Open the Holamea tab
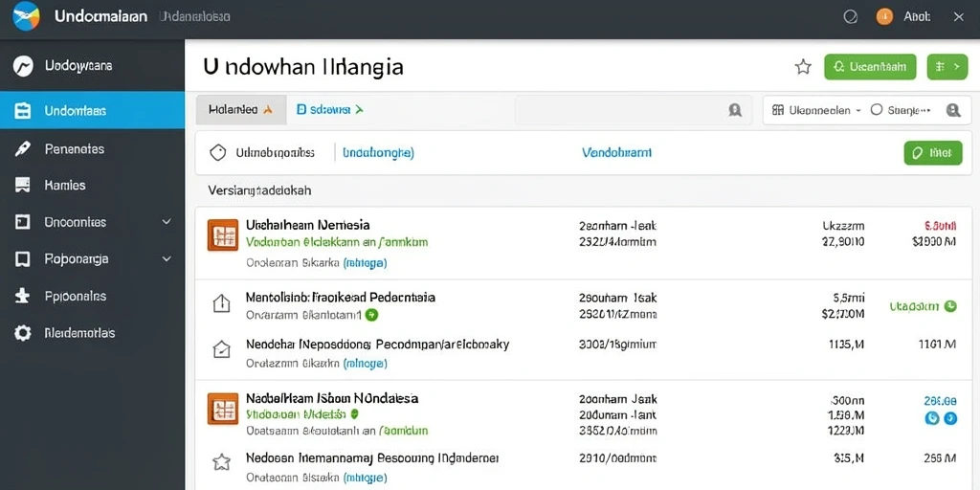980x490 pixels. pos(241,110)
